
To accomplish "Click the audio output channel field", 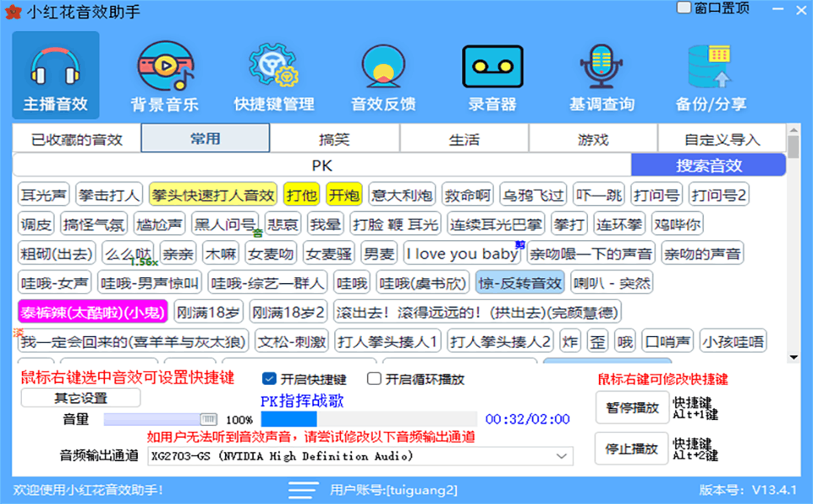I will click(x=360, y=456).
